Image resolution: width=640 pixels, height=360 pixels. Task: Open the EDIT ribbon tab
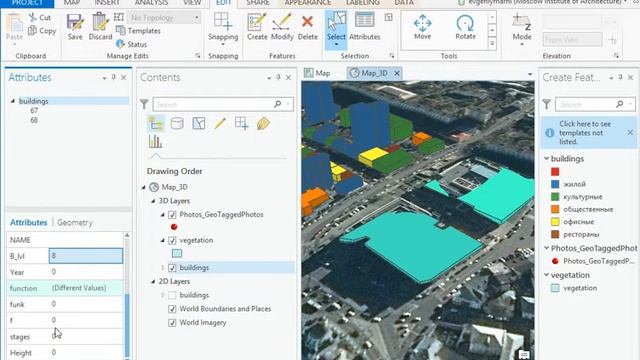[x=223, y=3]
